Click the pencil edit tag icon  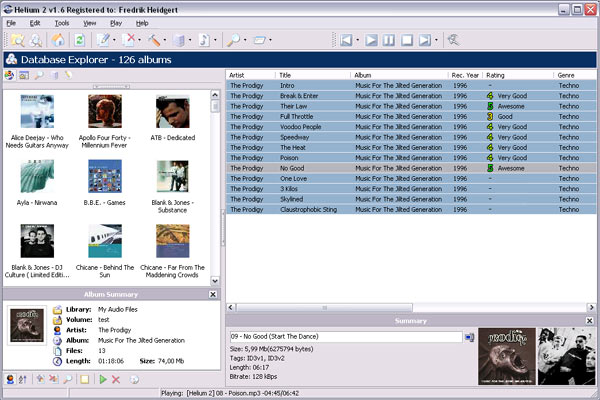(103, 40)
